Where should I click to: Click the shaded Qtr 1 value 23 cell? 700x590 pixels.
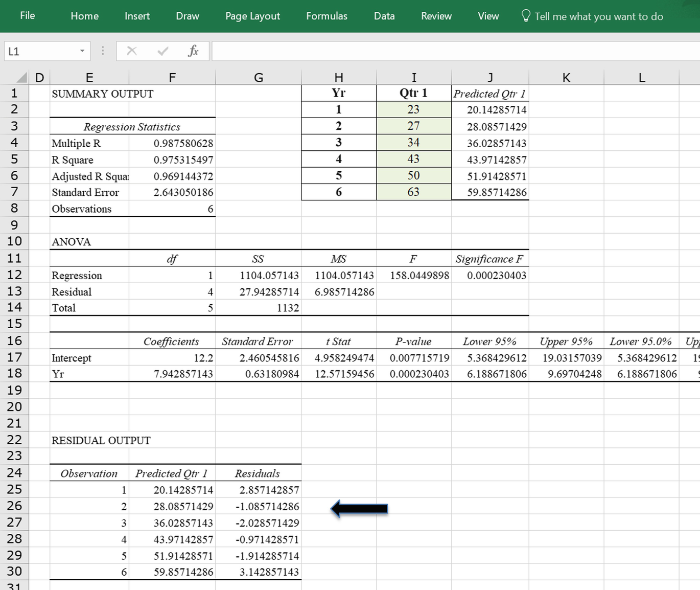[x=413, y=109]
